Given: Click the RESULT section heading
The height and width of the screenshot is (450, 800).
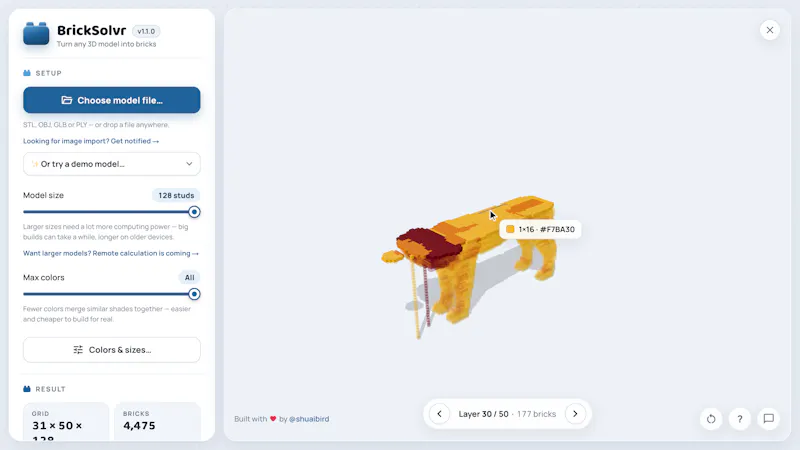Looking at the screenshot, I should tap(51, 389).
